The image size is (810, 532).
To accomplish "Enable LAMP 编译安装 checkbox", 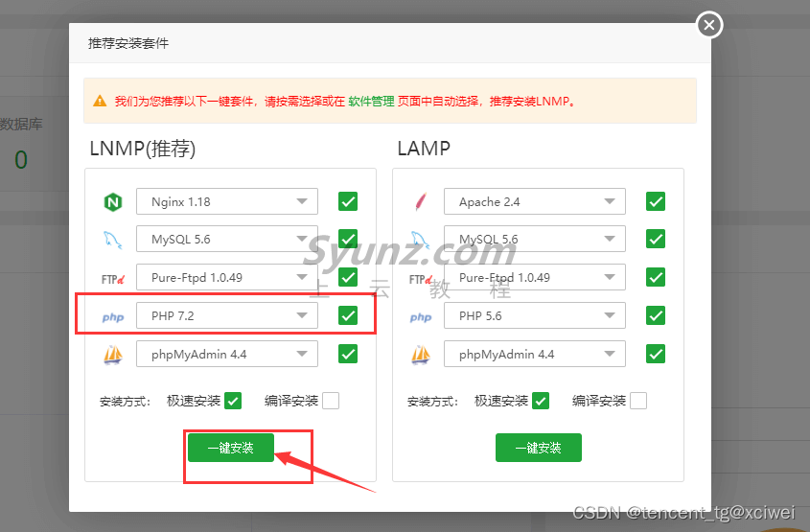I will pos(638,401).
